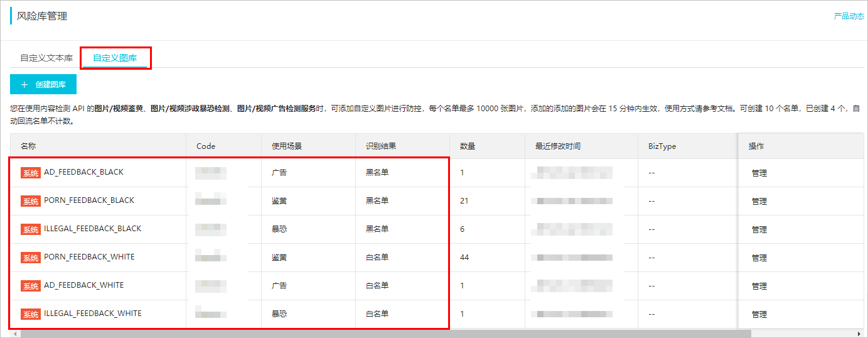
Task: Open the 产品动态 link
Action: tap(849, 16)
